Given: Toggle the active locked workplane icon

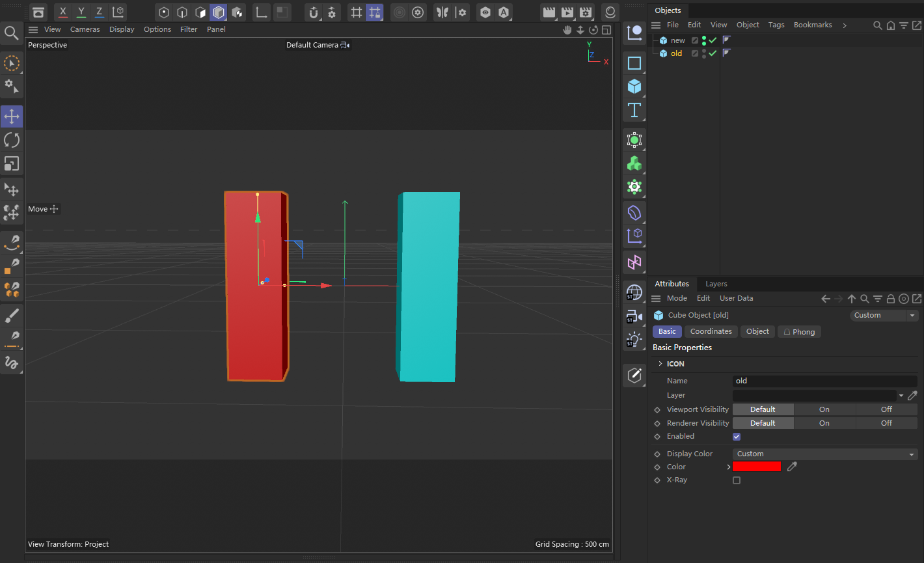Looking at the screenshot, I should 374,12.
